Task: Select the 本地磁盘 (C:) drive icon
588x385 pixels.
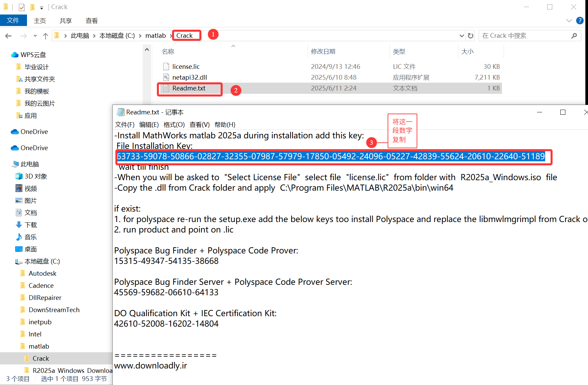Action: 19,262
